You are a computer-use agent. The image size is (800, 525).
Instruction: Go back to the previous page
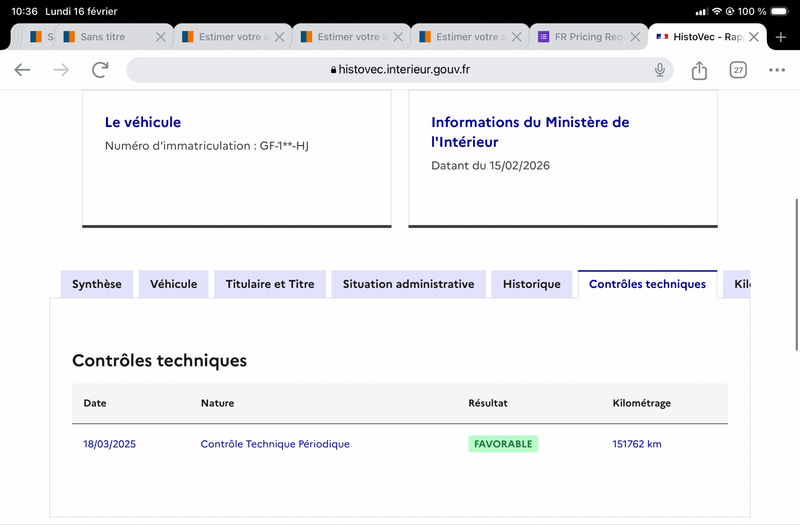point(22,70)
